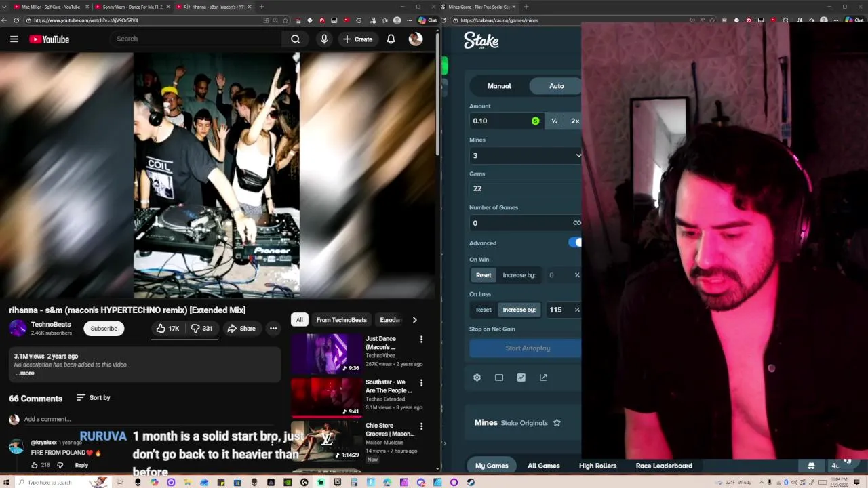
Task: Open YouTube notifications bell
Action: [x=391, y=39]
